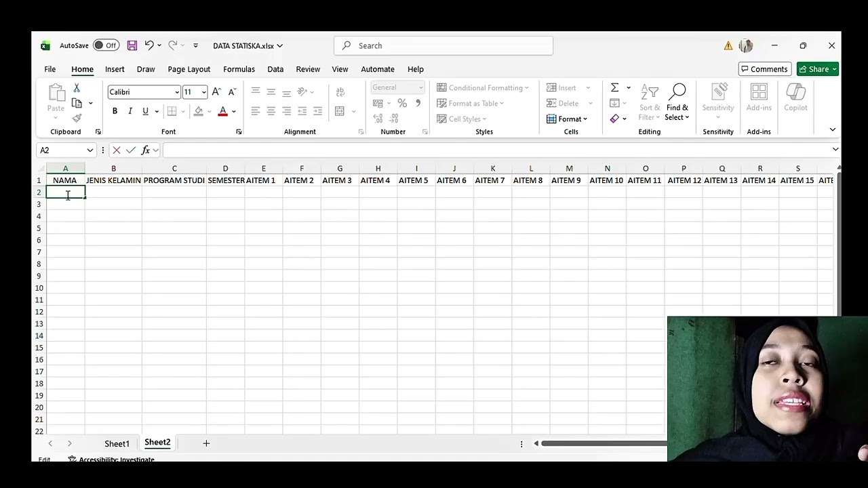Click the Merge and Center icon
Image resolution: width=868 pixels, height=488 pixels.
339,111
